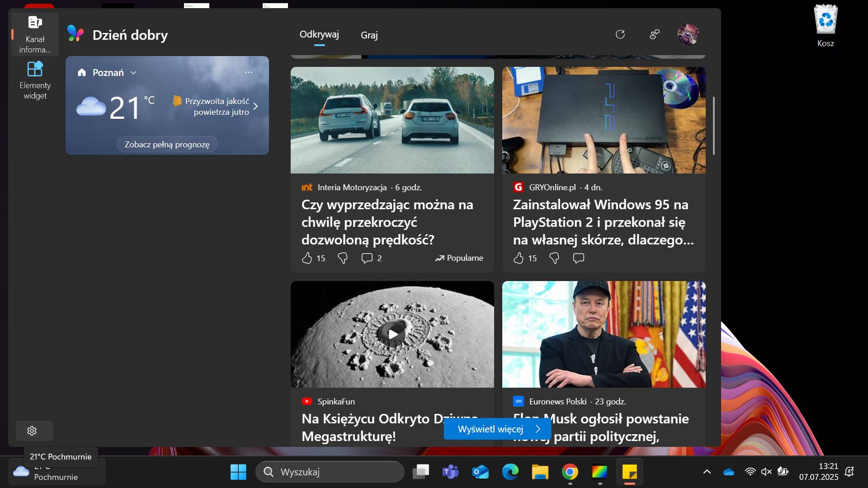868x488 pixels.
Task: Like the Interia Motoryzacja article
Action: click(307, 258)
